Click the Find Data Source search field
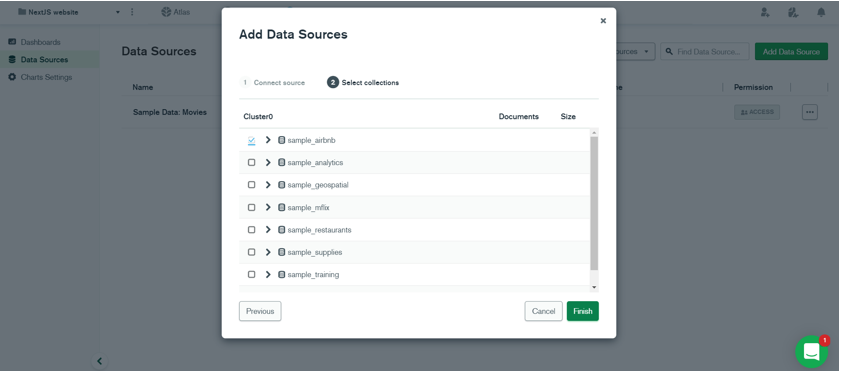This screenshot has height=373, width=841. tap(705, 52)
